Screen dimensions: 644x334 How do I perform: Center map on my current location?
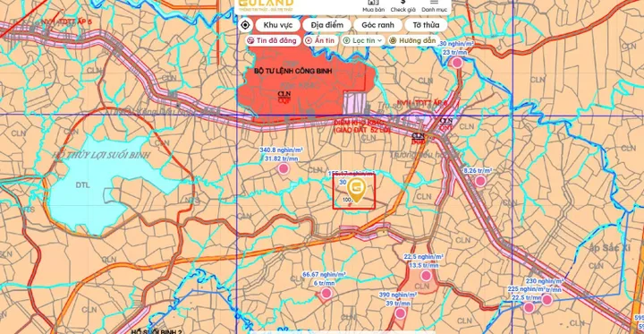coord(245,25)
